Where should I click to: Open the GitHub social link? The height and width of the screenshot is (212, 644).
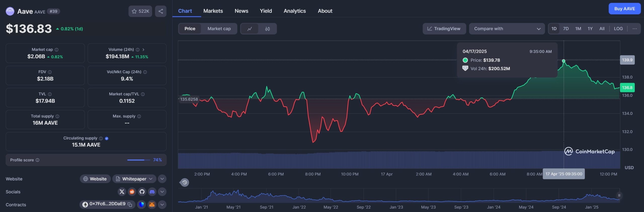coord(142,192)
